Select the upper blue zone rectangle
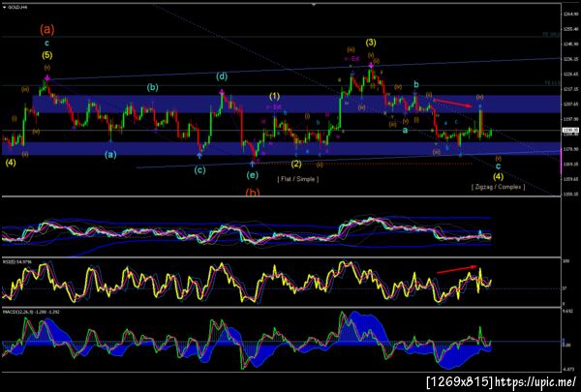 (297, 105)
